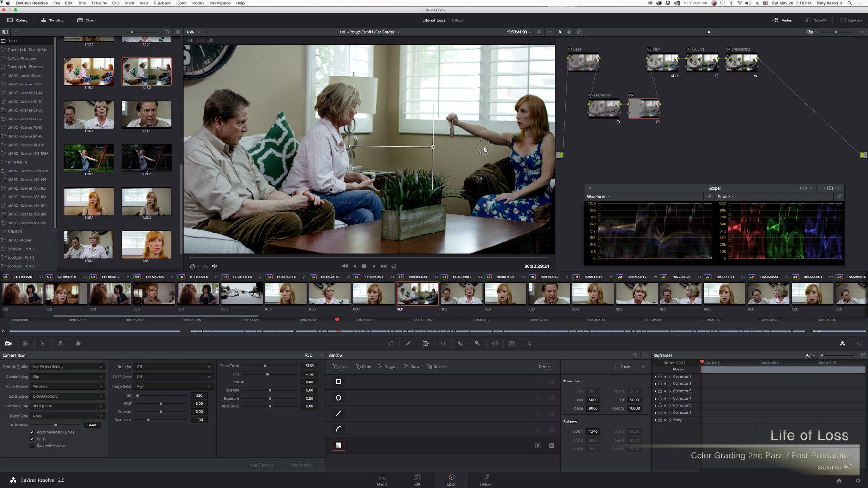Open the Color menu in menu bar
The image size is (868, 488).
pos(181,3)
